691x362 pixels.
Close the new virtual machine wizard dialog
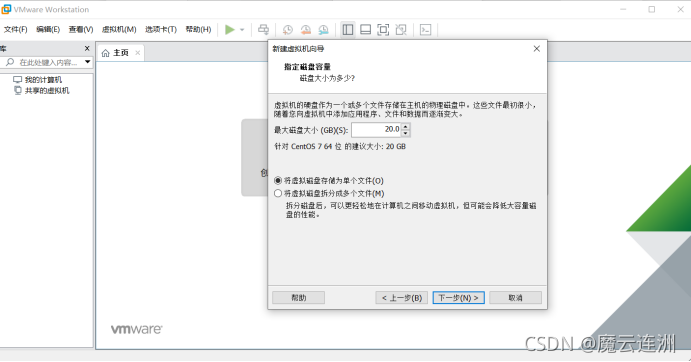536,49
